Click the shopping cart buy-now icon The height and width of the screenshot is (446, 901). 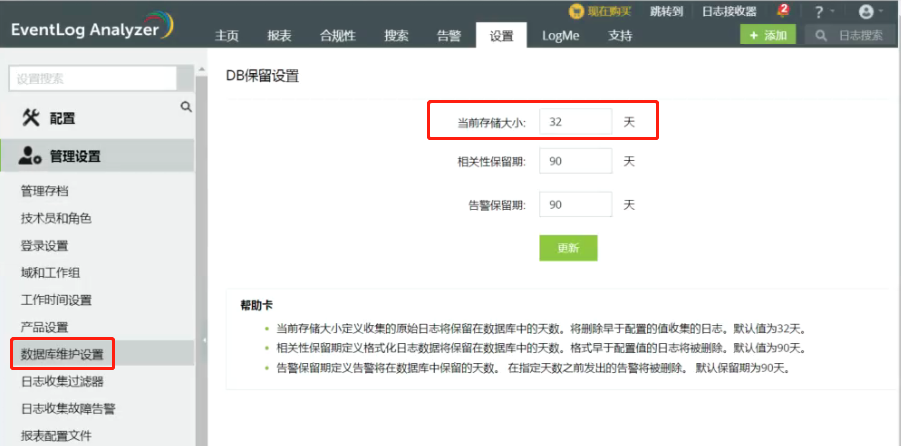point(576,11)
